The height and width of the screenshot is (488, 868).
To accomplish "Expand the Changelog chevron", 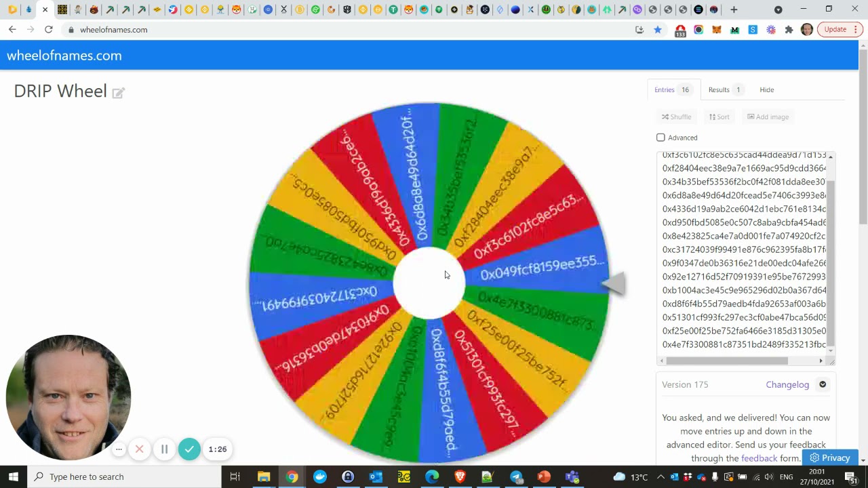I will tap(823, 384).
